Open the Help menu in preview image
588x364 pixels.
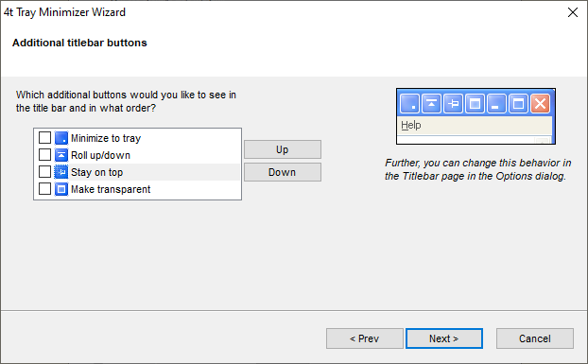pyautogui.click(x=411, y=125)
